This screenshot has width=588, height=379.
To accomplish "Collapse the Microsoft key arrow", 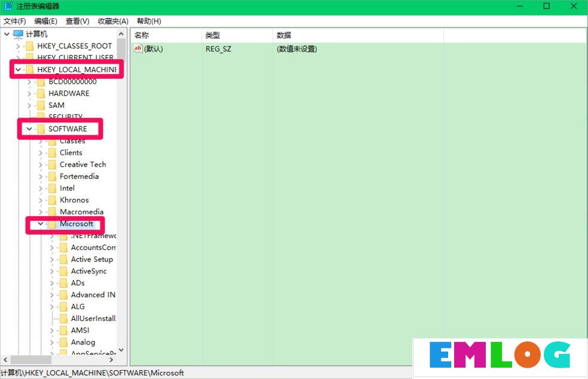I will (41, 224).
